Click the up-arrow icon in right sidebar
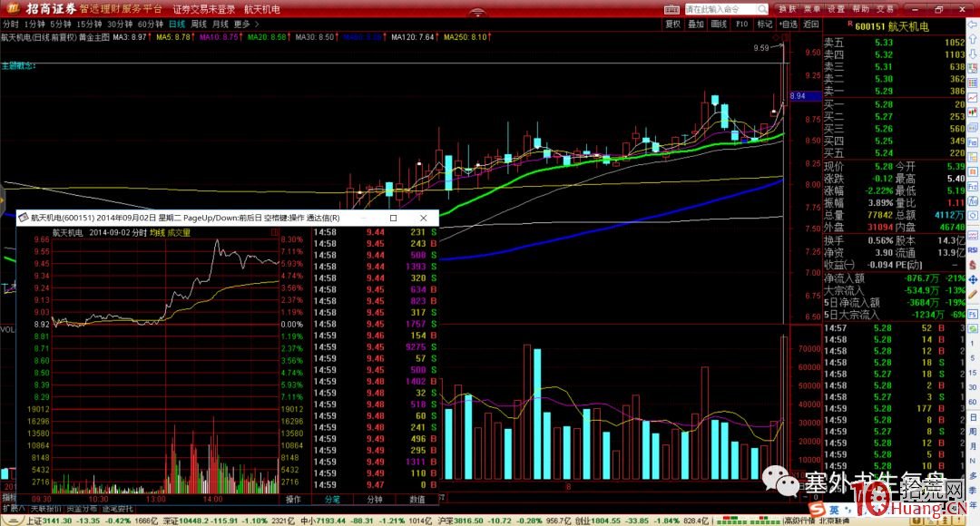 pos(973,39)
